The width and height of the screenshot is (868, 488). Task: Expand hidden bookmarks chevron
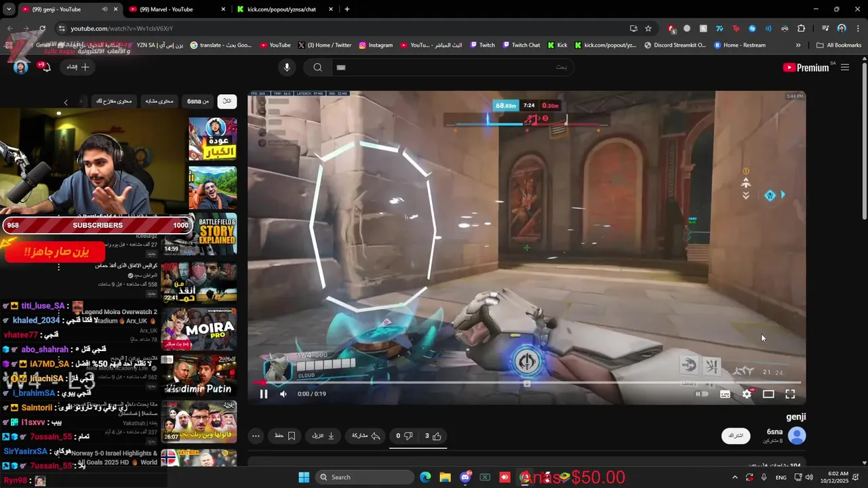coord(798,45)
